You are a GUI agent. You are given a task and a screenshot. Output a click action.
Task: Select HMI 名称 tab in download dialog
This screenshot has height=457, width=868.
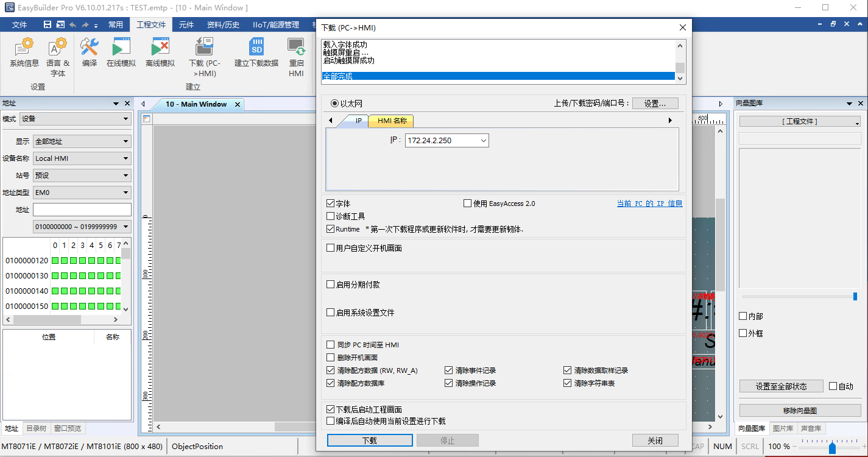click(x=392, y=121)
